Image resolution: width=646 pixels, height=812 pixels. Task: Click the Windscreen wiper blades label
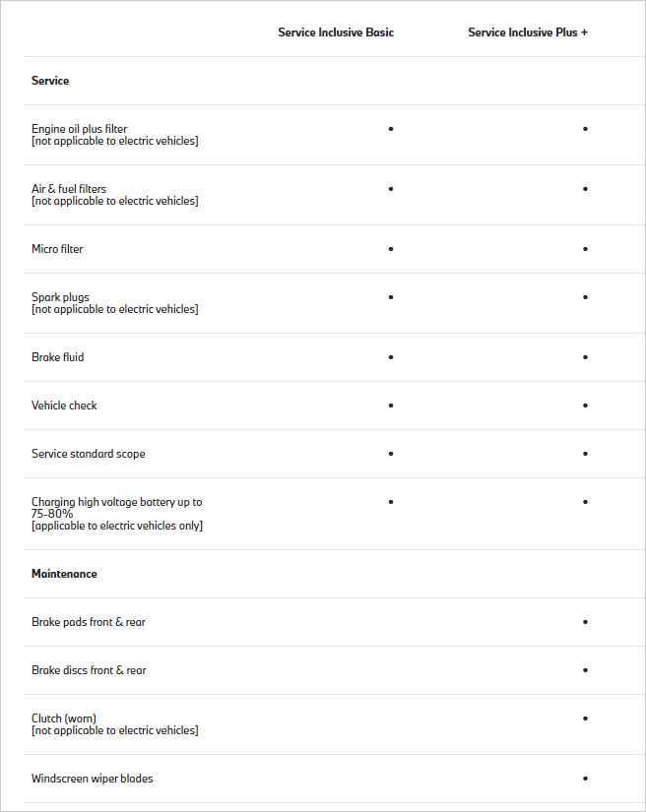pyautogui.click(x=93, y=779)
